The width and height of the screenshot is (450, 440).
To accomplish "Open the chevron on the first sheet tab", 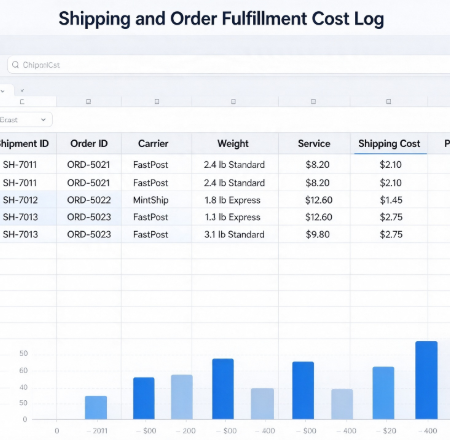I will 3,91.
